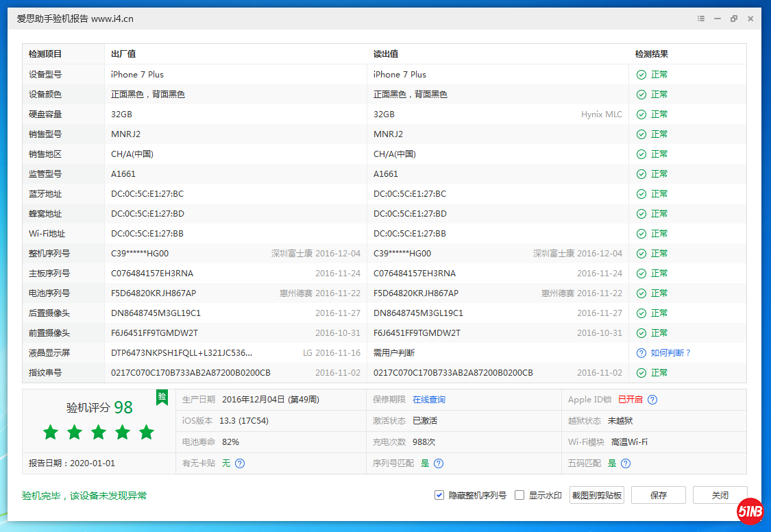771x532 pixels.
Task: Click the help icon next to 有无卡贴
Action: tap(240, 463)
